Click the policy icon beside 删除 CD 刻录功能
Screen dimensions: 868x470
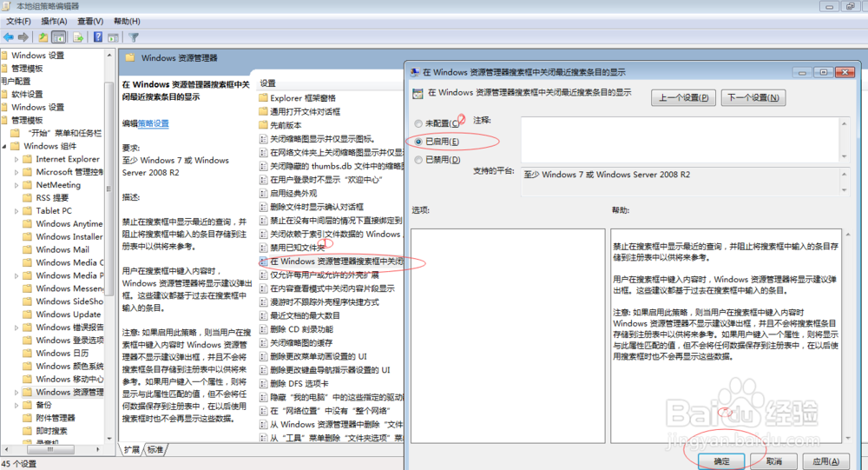[264, 328]
